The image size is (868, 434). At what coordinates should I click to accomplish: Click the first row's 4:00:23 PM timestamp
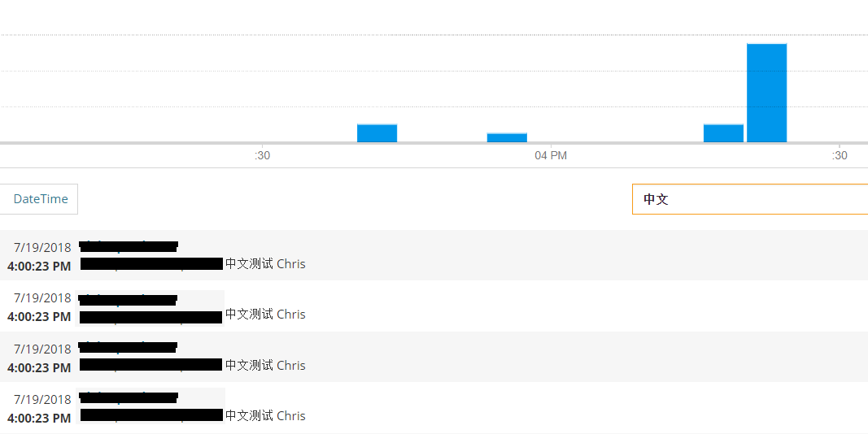(39, 267)
